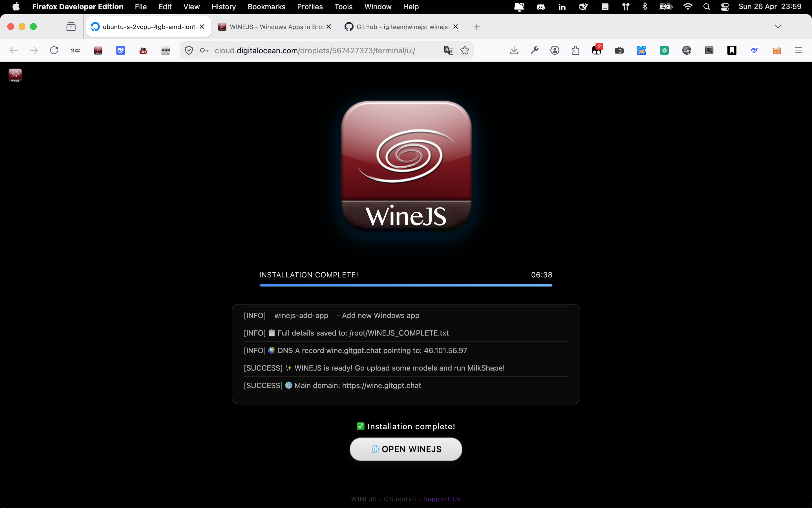Click the tracking protection shield icon
This screenshot has height=508, width=812.
click(x=189, y=51)
